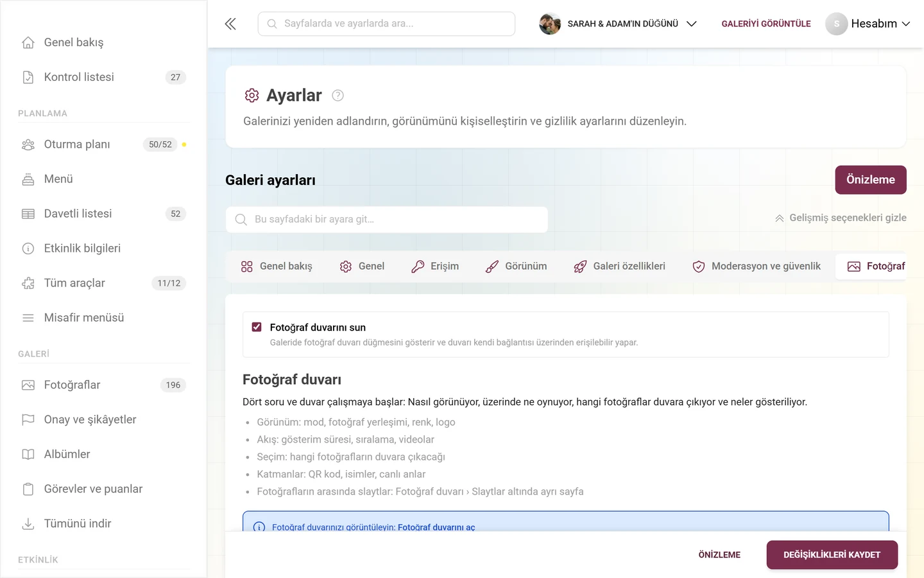Click the GALERİYİ GÖRÜNTÜLE link
Image resolution: width=924 pixels, height=578 pixels.
pyautogui.click(x=766, y=24)
